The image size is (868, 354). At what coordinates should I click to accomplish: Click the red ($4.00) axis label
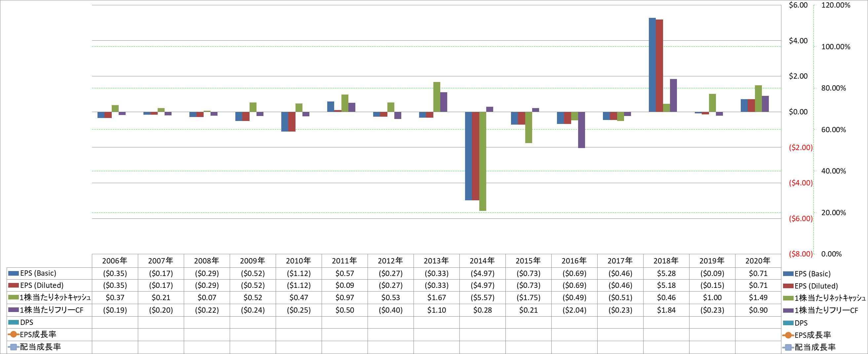(801, 183)
